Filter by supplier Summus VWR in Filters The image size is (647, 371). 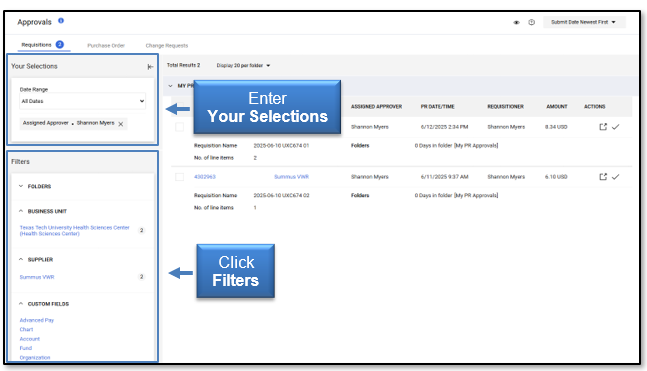37,277
